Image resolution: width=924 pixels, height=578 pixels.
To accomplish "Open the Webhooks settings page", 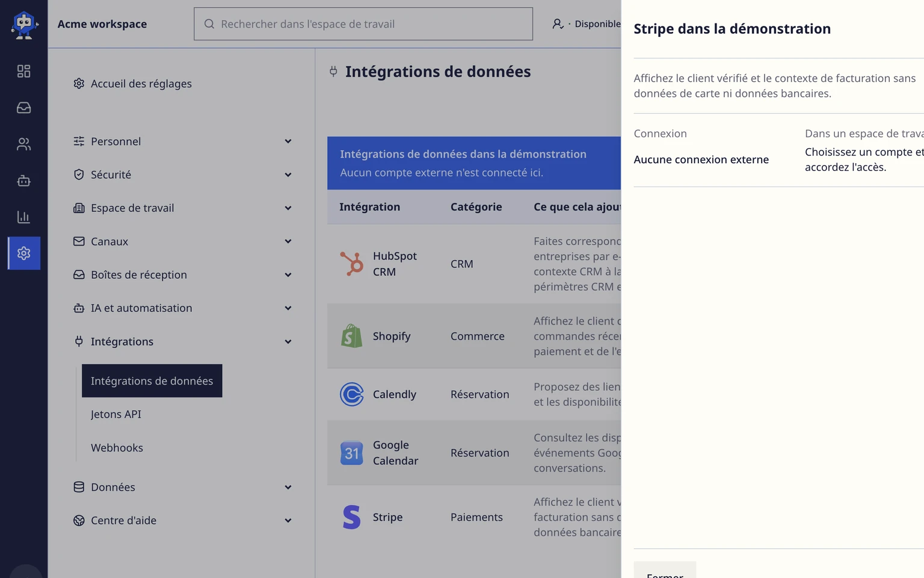I will [117, 447].
